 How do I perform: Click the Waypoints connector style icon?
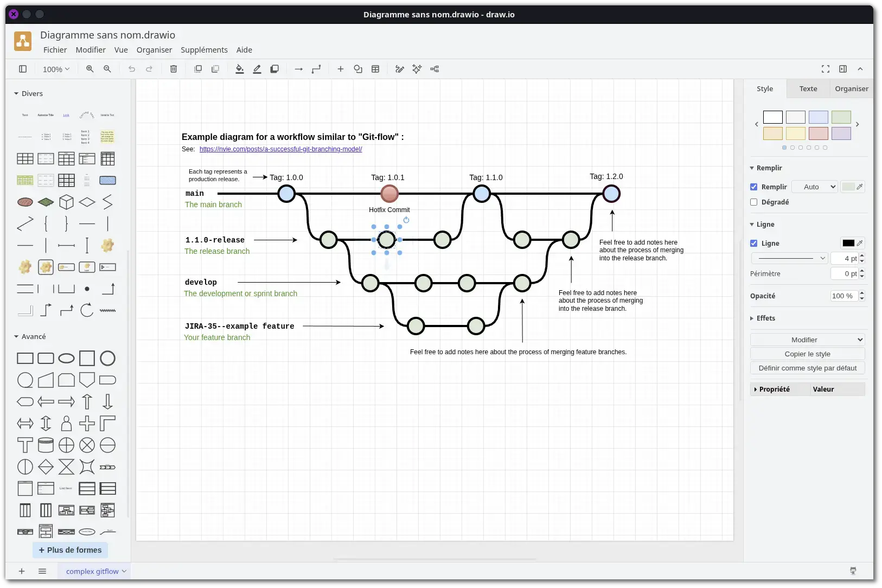[316, 69]
